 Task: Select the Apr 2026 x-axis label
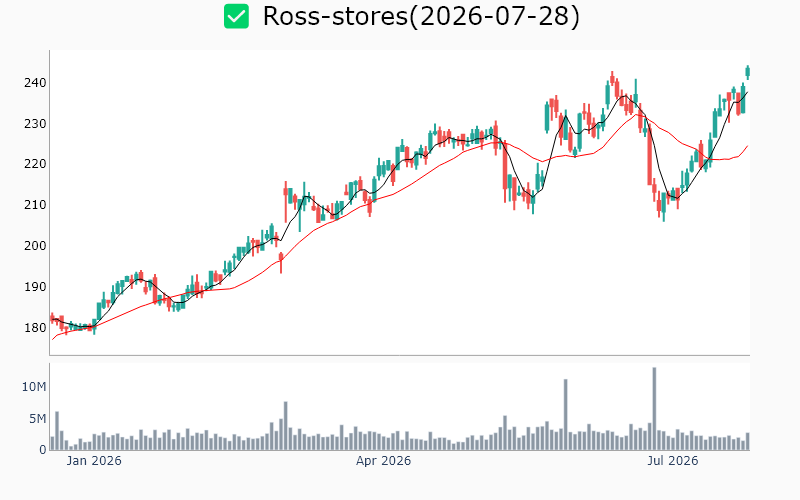[x=383, y=461]
